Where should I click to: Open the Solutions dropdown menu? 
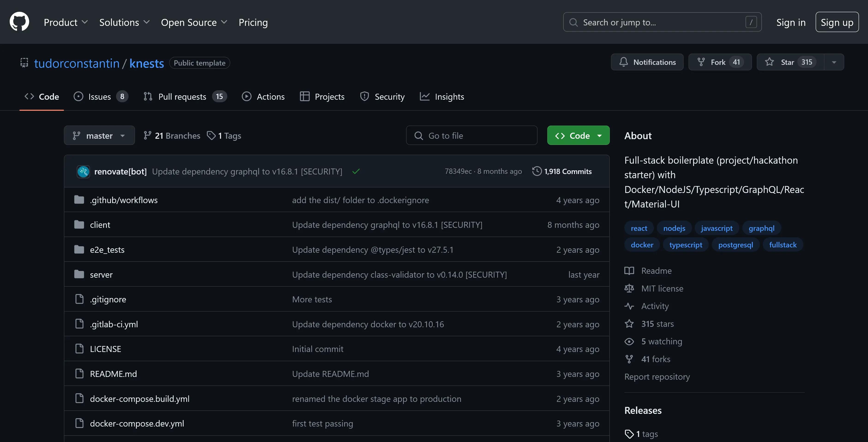coord(124,22)
